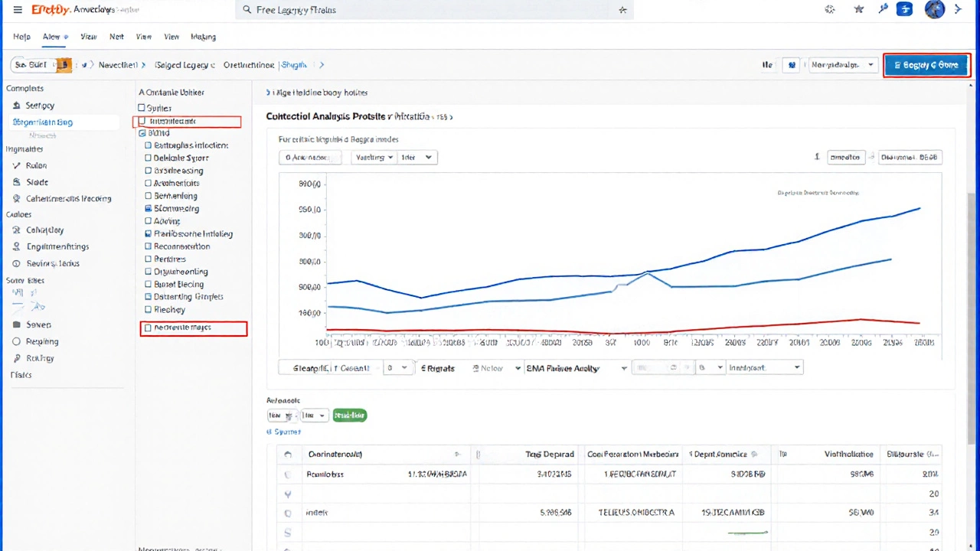This screenshot has height=551, width=980.
Task: Open the user profile avatar
Action: (x=934, y=10)
